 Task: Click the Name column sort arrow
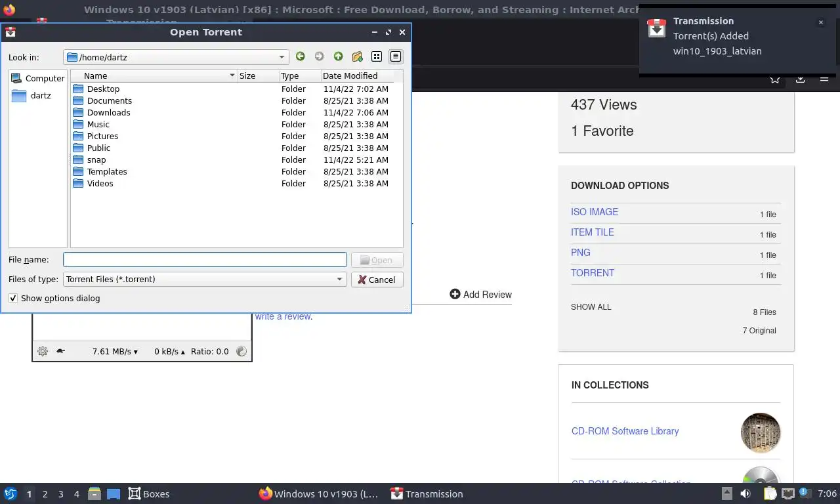point(232,75)
